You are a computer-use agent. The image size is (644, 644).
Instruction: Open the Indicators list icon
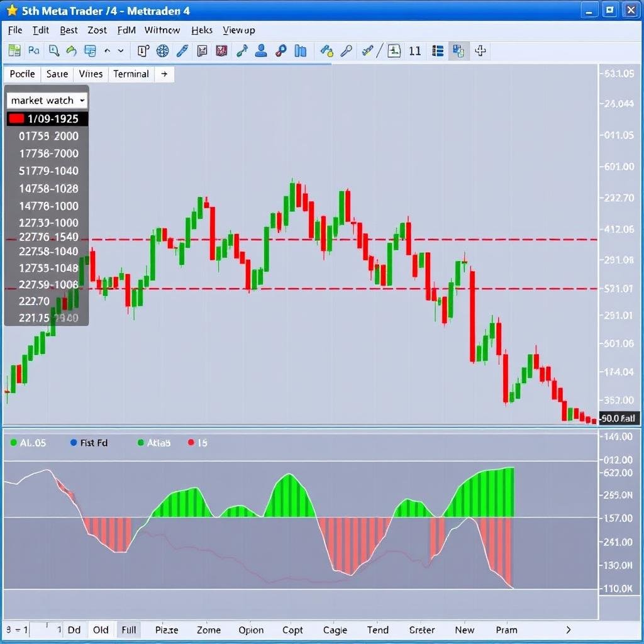click(439, 51)
